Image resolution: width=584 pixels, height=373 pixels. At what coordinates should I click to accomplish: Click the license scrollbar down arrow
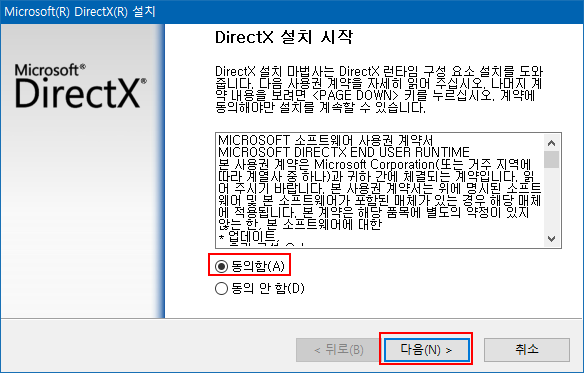coord(552,238)
